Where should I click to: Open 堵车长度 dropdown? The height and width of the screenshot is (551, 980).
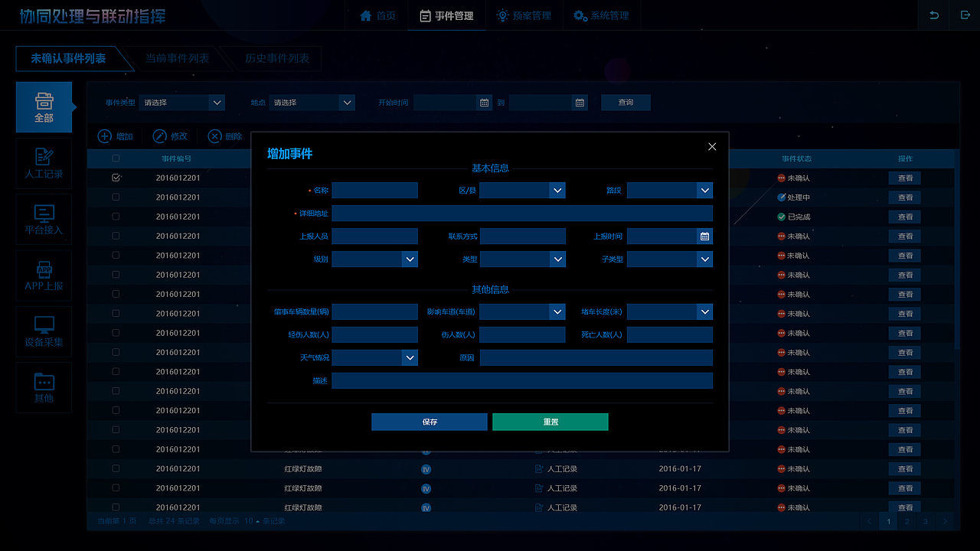(670, 311)
